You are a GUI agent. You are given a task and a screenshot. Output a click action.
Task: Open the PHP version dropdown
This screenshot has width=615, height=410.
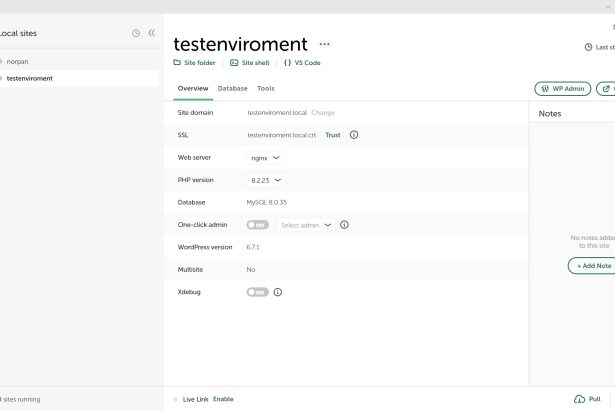(266, 180)
